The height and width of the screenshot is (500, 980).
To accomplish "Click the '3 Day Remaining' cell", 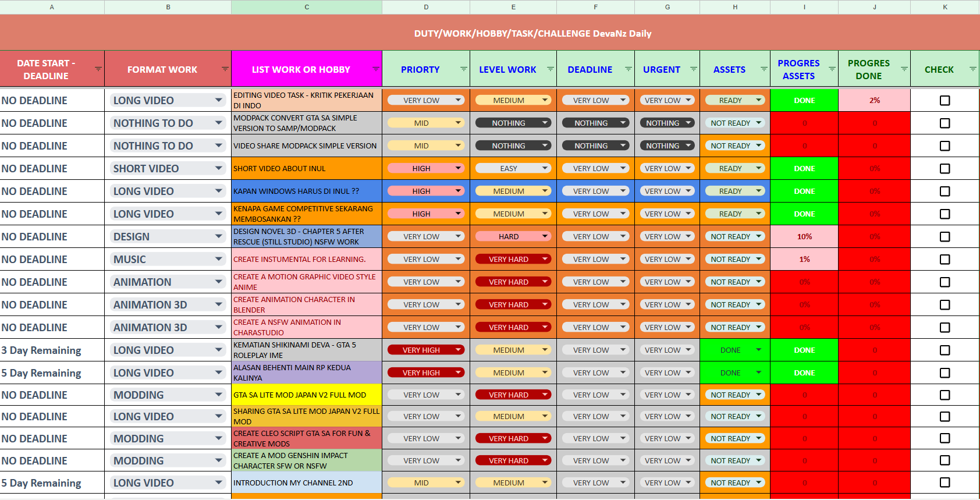I will pyautogui.click(x=52, y=350).
